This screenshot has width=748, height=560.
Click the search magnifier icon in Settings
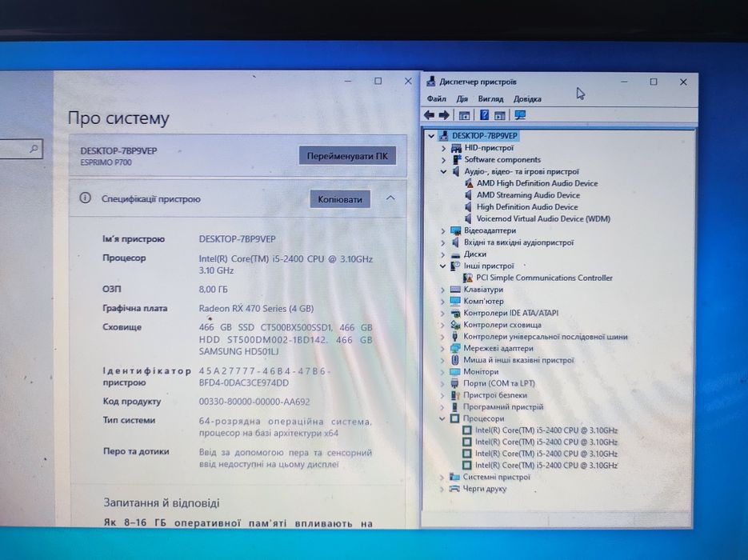(x=34, y=149)
